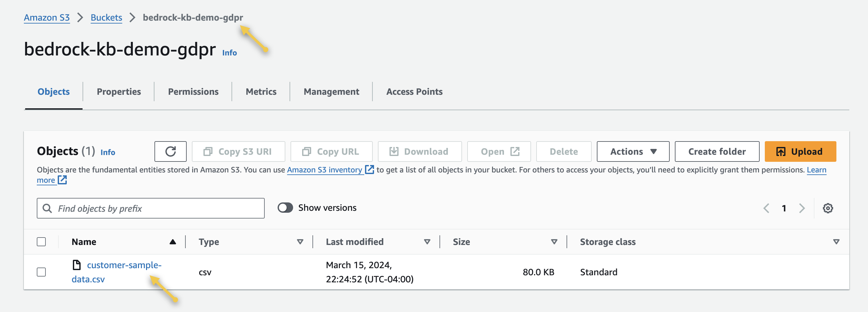Sort by Type column arrow
This screenshot has height=312, width=868.
[300, 242]
